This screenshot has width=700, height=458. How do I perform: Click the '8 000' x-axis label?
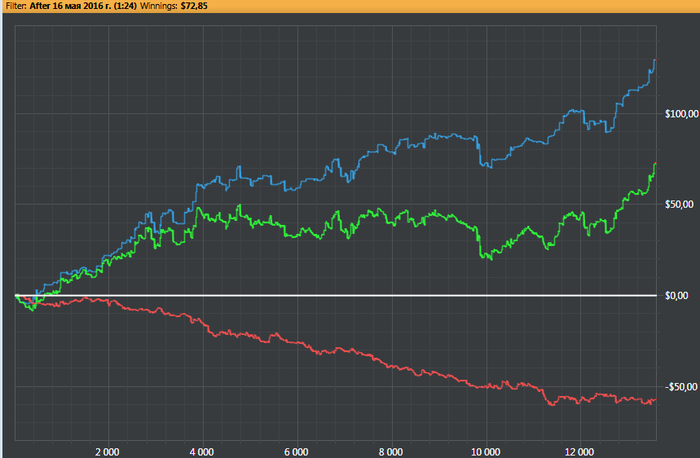391,452
